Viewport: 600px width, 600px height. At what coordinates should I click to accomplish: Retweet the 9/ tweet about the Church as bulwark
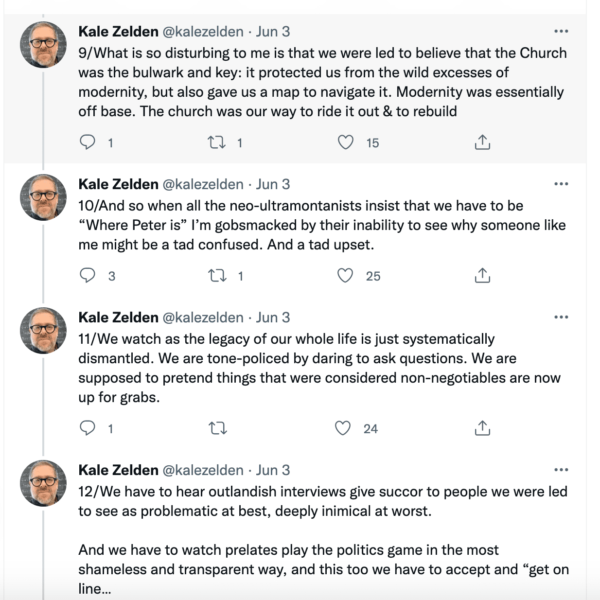(216, 142)
